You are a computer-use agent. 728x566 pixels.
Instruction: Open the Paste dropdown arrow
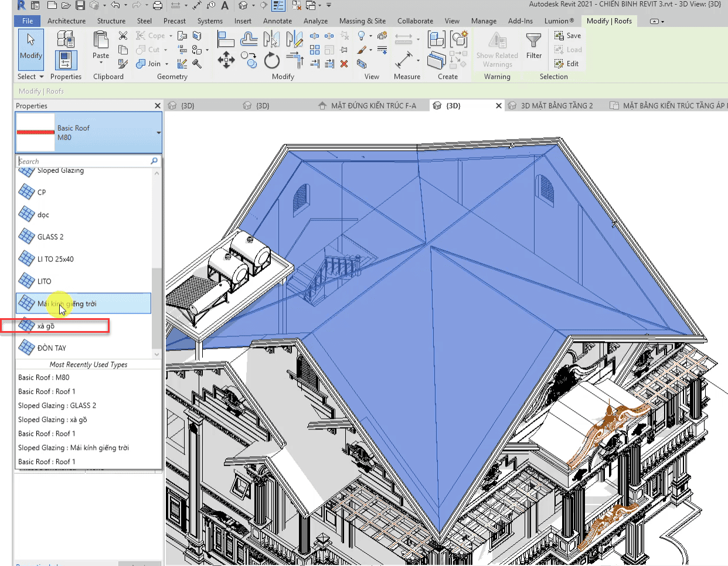click(101, 62)
